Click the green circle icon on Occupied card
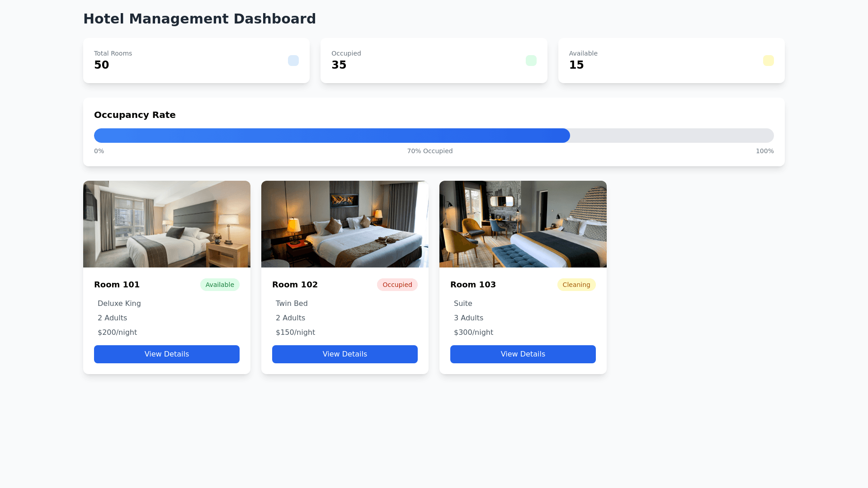Screen dimensions: 868x488 click(531, 60)
